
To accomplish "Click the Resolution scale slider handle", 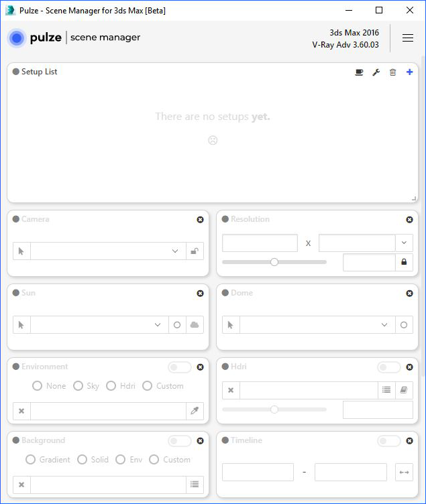I will coord(274,262).
